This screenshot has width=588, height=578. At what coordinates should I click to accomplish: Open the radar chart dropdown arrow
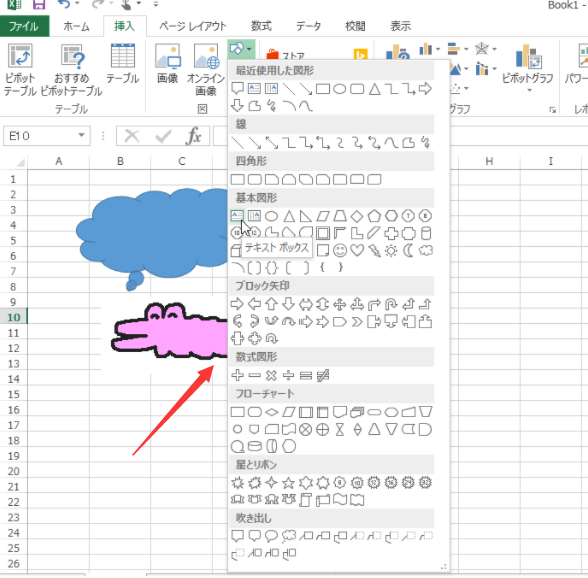495,49
